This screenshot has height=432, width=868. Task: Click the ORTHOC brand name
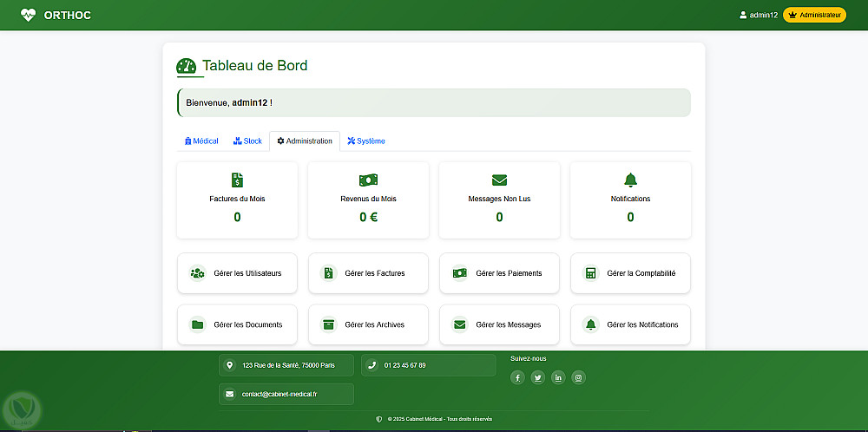(x=67, y=16)
